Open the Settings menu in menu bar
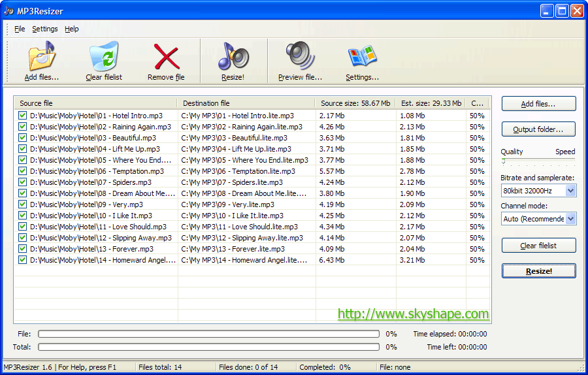The image size is (588, 375). (45, 29)
